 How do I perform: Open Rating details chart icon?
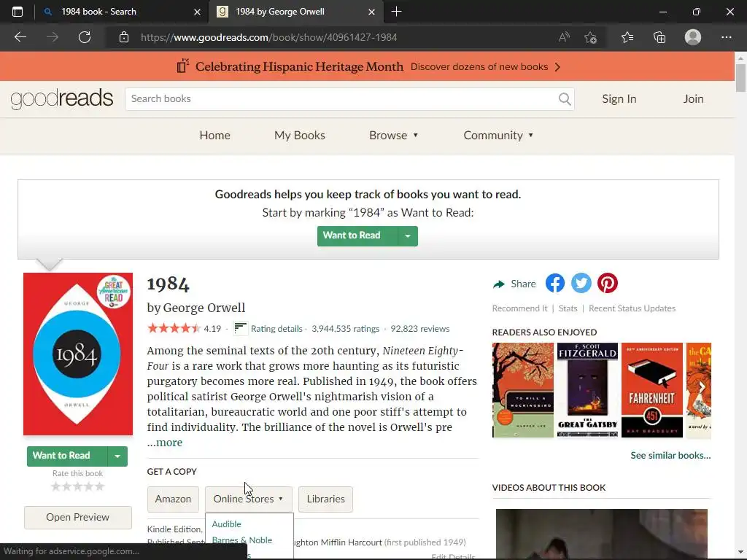241,328
